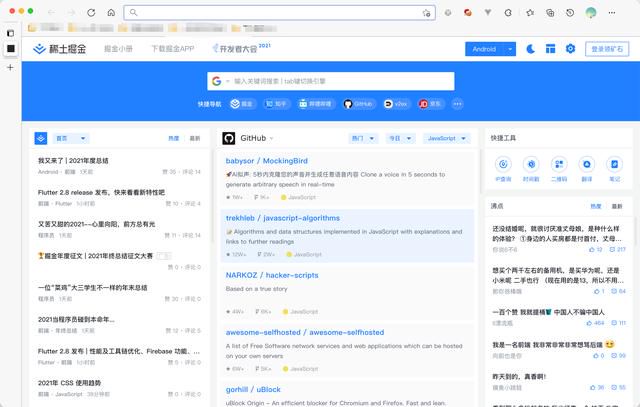This screenshot has height=407, width=640.
Task: Open the 二维码 quick tool
Action: 559,169
